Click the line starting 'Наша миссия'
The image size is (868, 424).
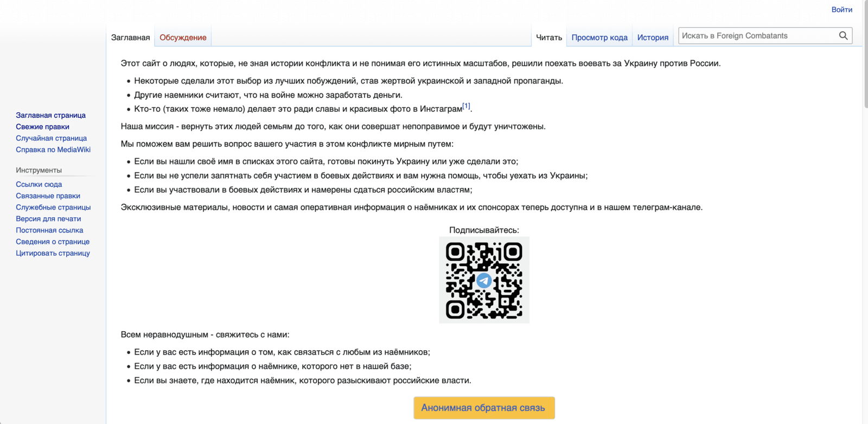333,126
